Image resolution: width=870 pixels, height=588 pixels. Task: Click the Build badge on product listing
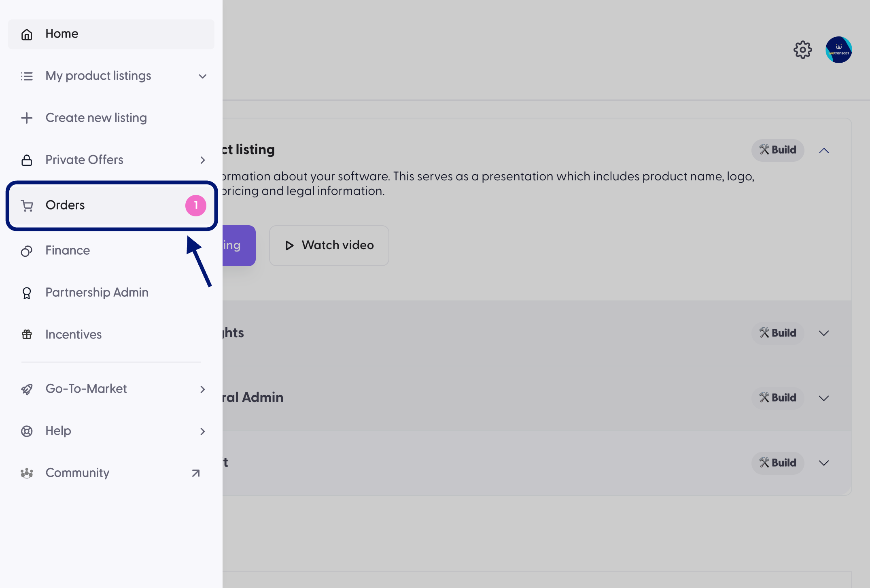777,150
